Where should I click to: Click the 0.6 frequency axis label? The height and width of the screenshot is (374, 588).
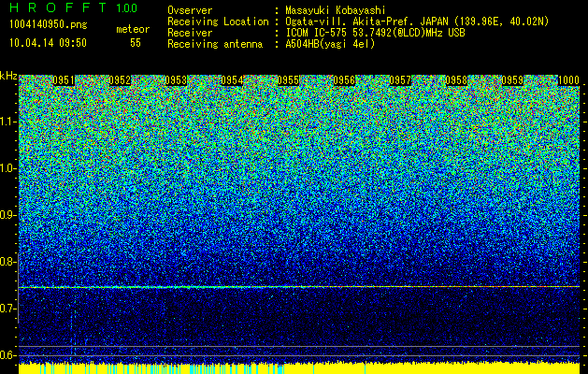(7, 355)
